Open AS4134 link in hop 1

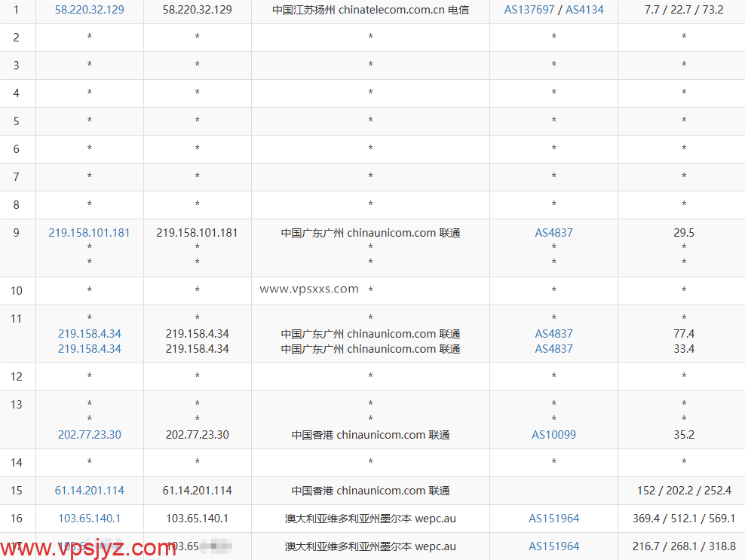point(584,10)
